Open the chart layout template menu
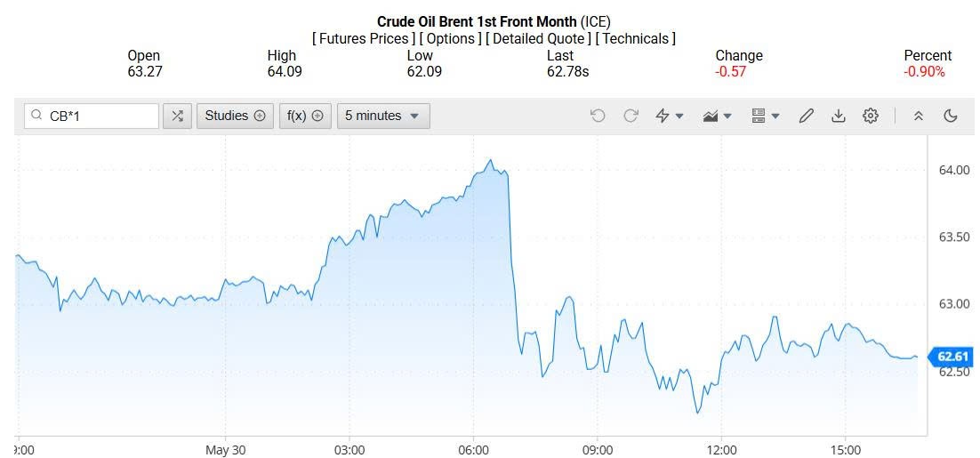The height and width of the screenshot is (458, 980). [x=765, y=116]
